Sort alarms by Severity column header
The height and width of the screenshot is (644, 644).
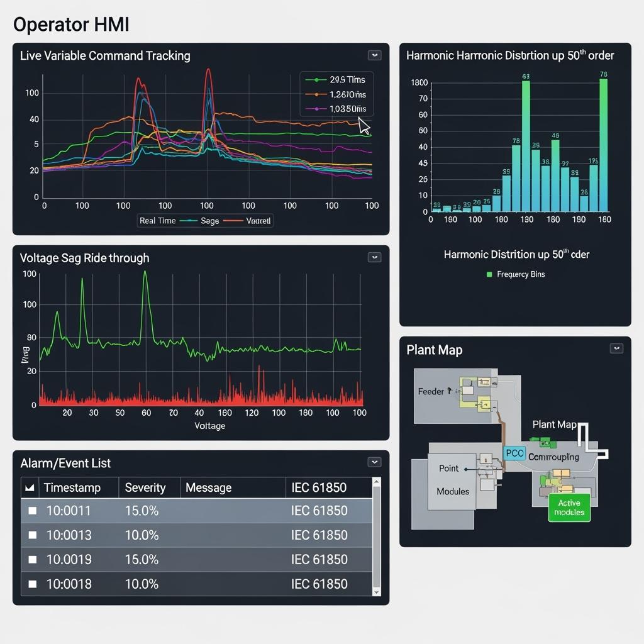(x=145, y=488)
